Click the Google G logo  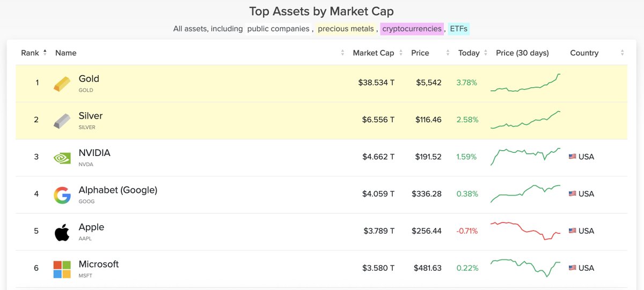point(62,195)
